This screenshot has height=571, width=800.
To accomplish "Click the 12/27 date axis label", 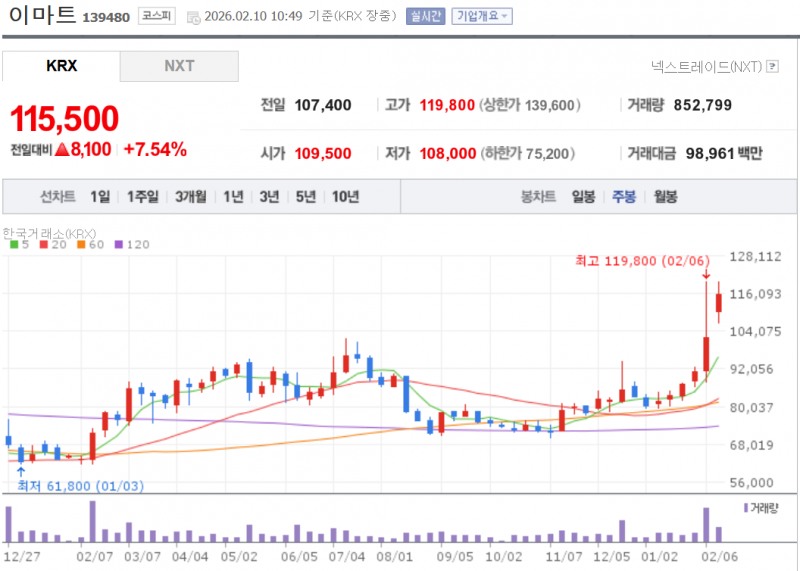I will [x=21, y=556].
